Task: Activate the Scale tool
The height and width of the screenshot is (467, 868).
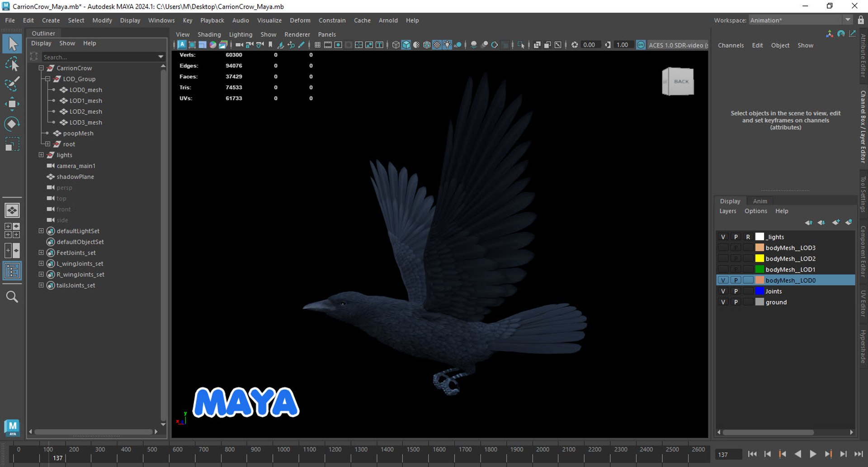Action: tap(12, 144)
